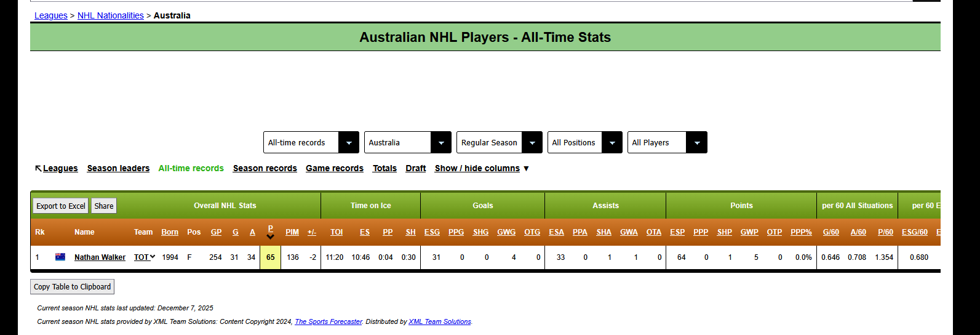Click Copy Table to Clipboard button
The width and height of the screenshot is (980, 335).
coord(73,286)
